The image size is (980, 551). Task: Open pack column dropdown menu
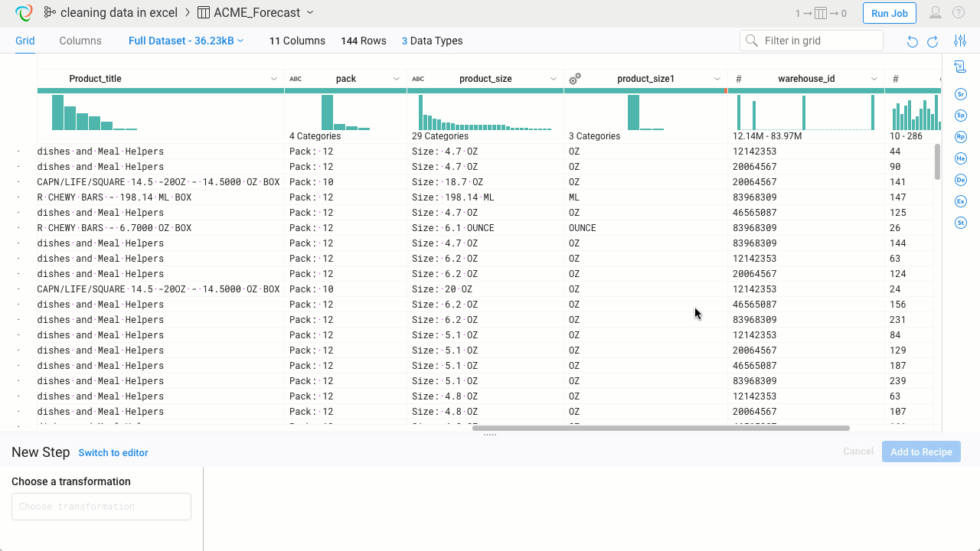click(x=397, y=80)
